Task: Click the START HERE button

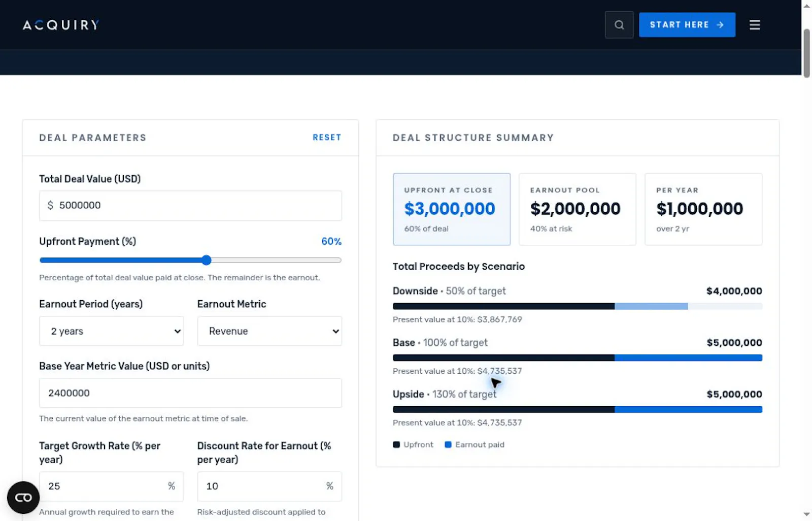Action: pyautogui.click(x=687, y=25)
